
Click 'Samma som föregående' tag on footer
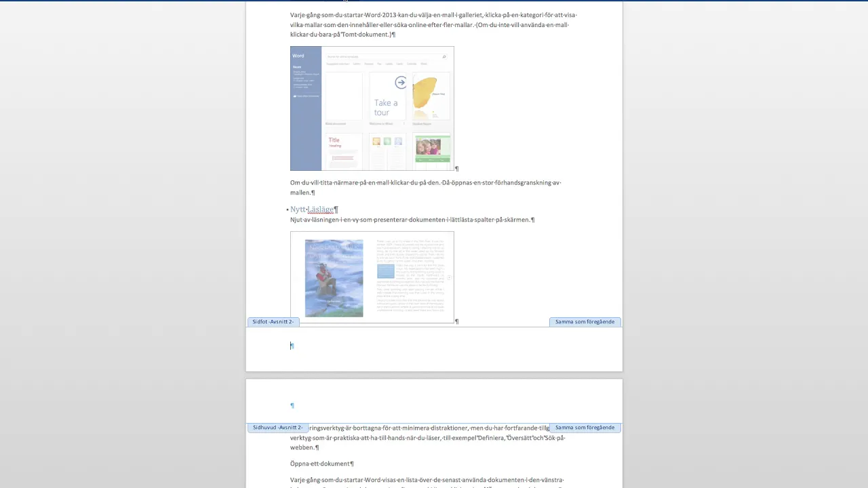coord(585,322)
